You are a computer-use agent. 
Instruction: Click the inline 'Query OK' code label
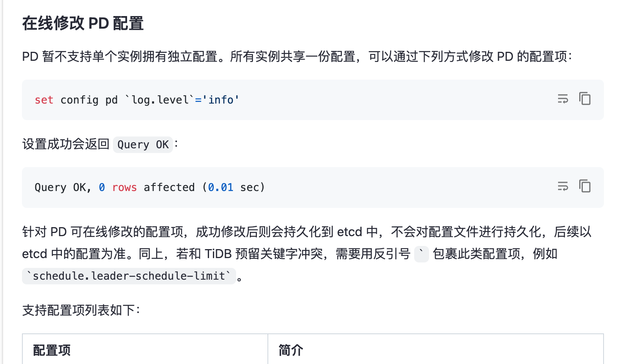point(143,145)
